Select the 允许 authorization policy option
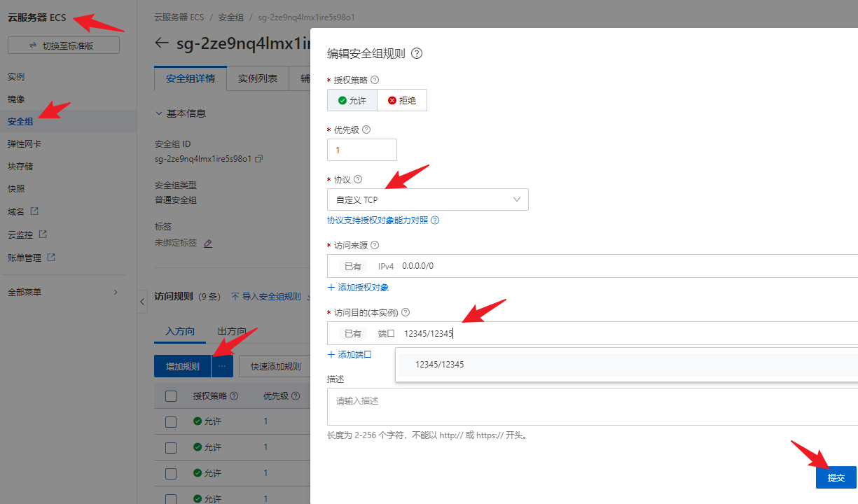This screenshot has height=504, width=858. pyautogui.click(x=352, y=100)
